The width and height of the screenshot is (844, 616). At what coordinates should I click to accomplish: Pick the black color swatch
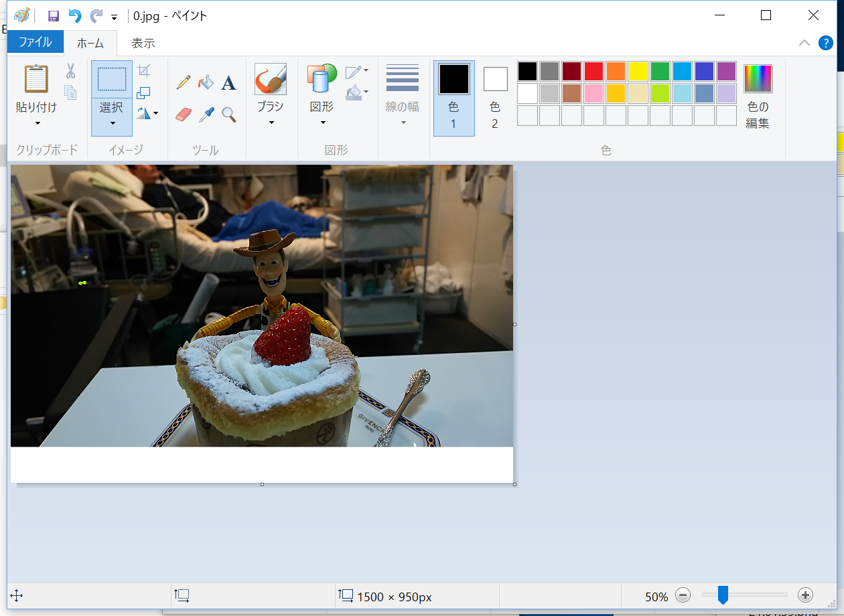(528, 71)
